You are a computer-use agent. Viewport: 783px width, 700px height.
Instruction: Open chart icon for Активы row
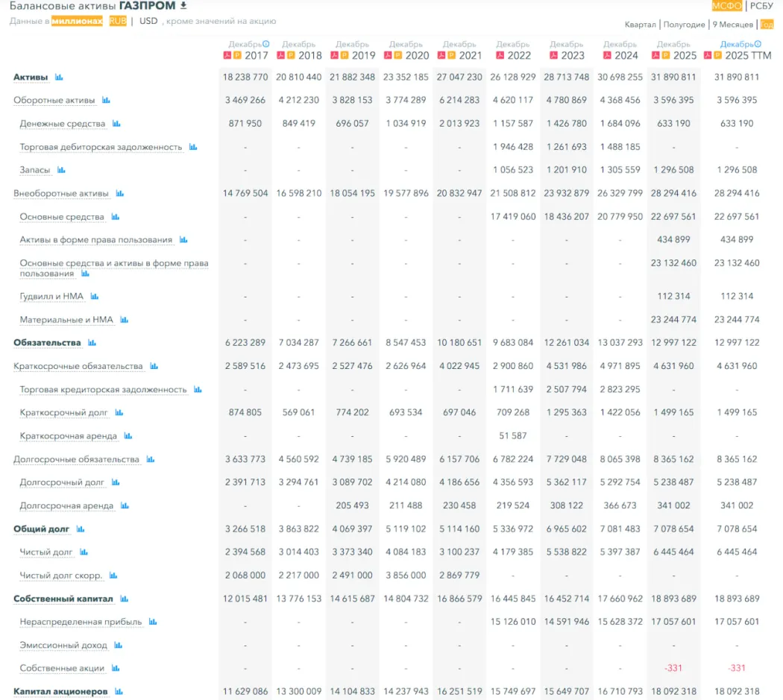pos(59,77)
